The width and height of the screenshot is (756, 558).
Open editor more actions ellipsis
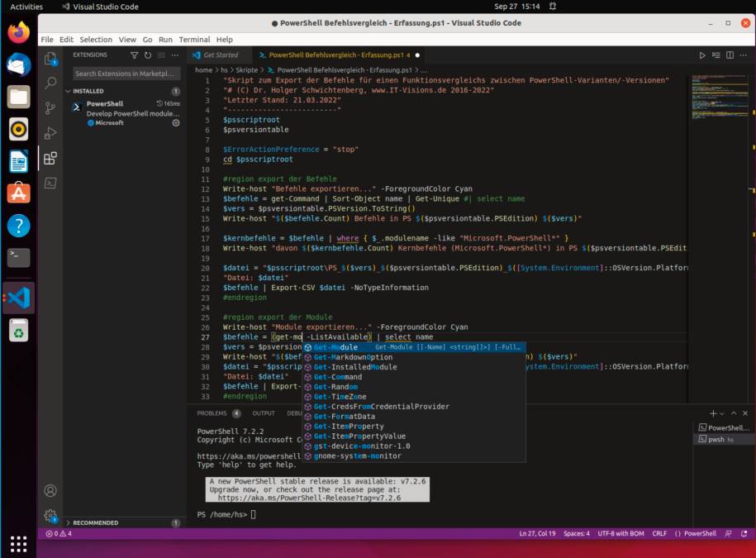(x=744, y=55)
